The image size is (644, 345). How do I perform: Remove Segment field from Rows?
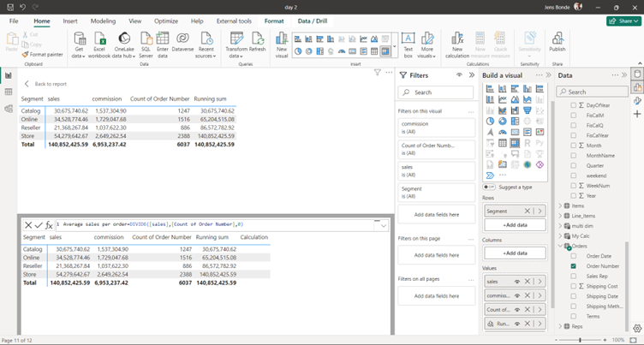pos(528,211)
